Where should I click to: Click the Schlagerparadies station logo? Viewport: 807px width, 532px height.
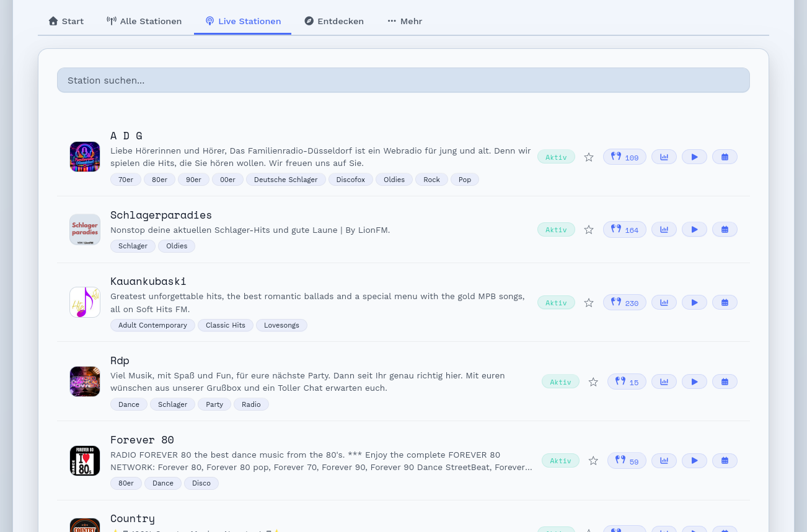coord(85,230)
